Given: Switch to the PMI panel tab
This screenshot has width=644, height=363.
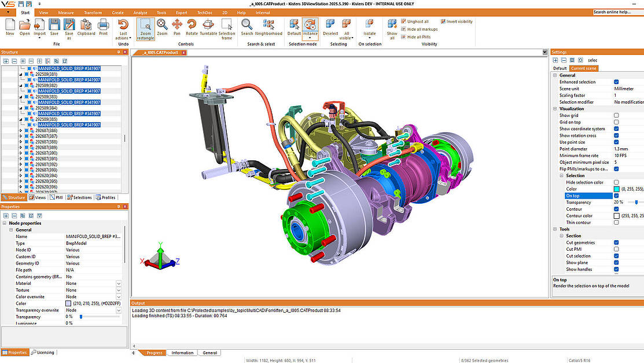Looking at the screenshot, I should 56,197.
